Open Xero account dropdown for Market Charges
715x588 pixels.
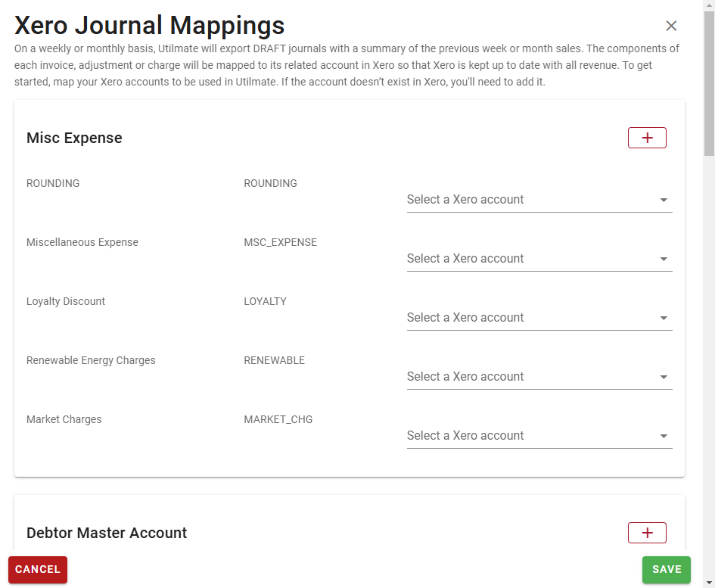[539, 436]
